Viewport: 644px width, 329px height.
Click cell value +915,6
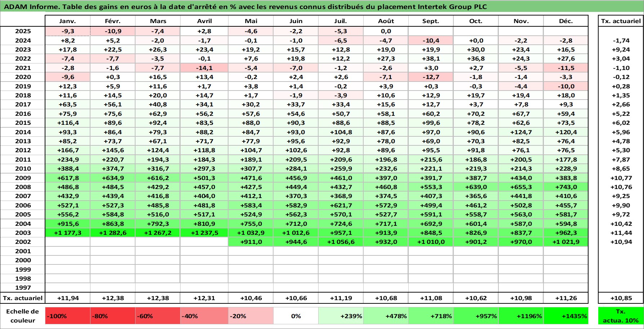click(x=67, y=224)
